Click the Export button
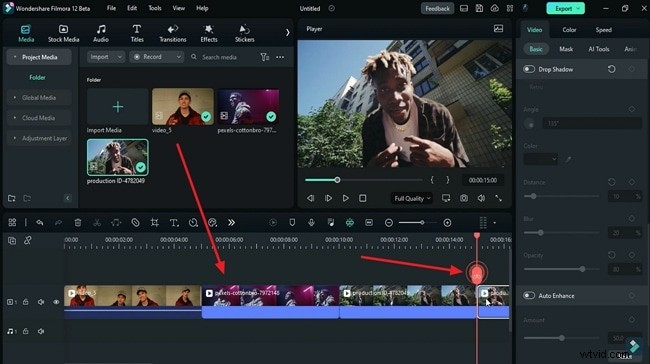This screenshot has height=364, width=650. point(565,8)
